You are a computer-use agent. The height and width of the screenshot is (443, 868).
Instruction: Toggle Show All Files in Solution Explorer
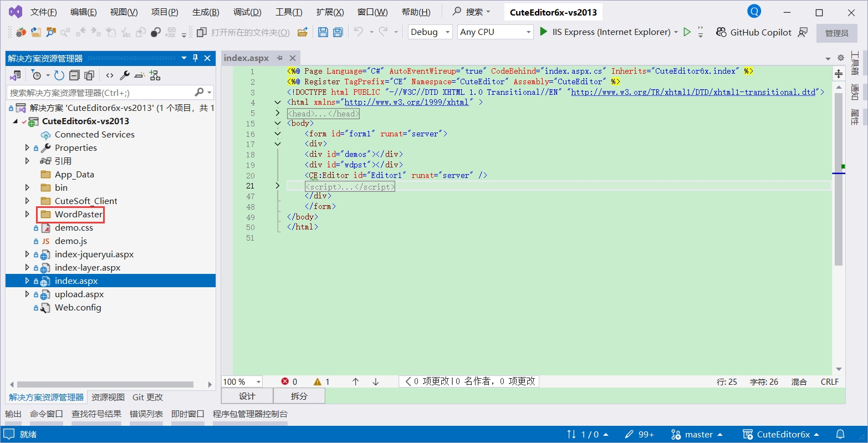[x=89, y=75]
